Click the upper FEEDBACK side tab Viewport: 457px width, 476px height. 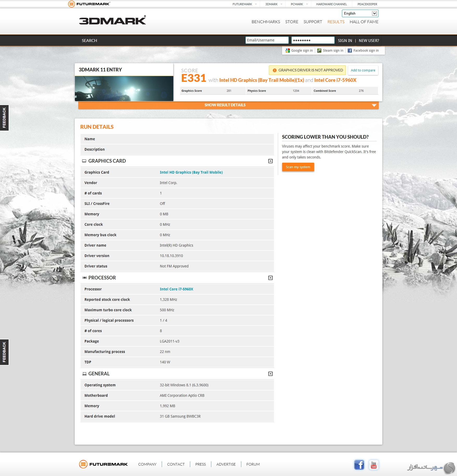pyautogui.click(x=4, y=118)
